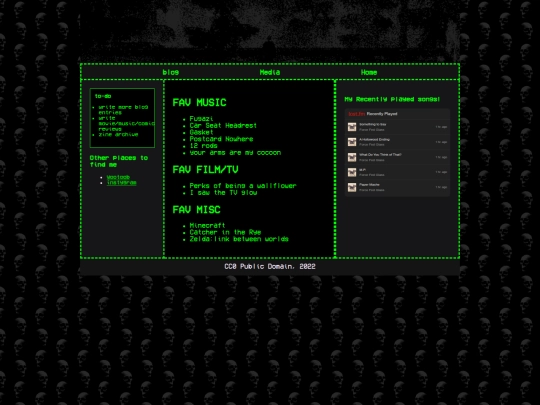Open the Media navigation link
Image resolution: width=540 pixels, height=405 pixels.
coord(270,72)
